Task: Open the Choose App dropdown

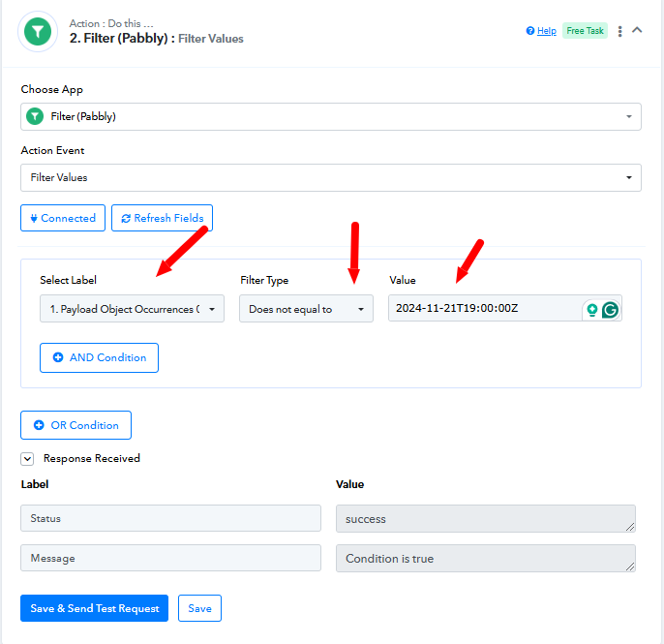Action: pos(331,116)
